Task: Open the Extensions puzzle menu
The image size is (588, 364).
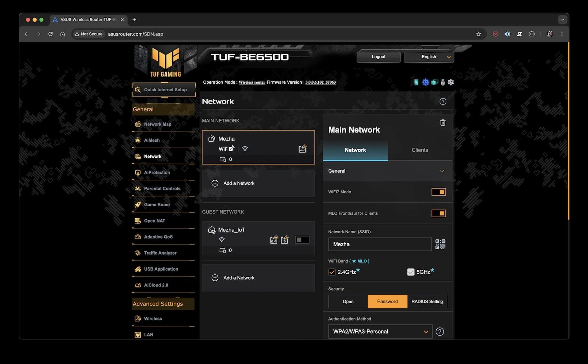Action: [x=532, y=34]
